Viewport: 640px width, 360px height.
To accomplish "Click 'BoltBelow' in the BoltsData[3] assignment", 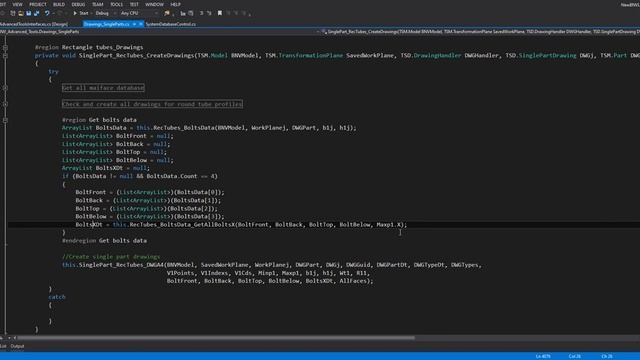I will coord(91,216).
